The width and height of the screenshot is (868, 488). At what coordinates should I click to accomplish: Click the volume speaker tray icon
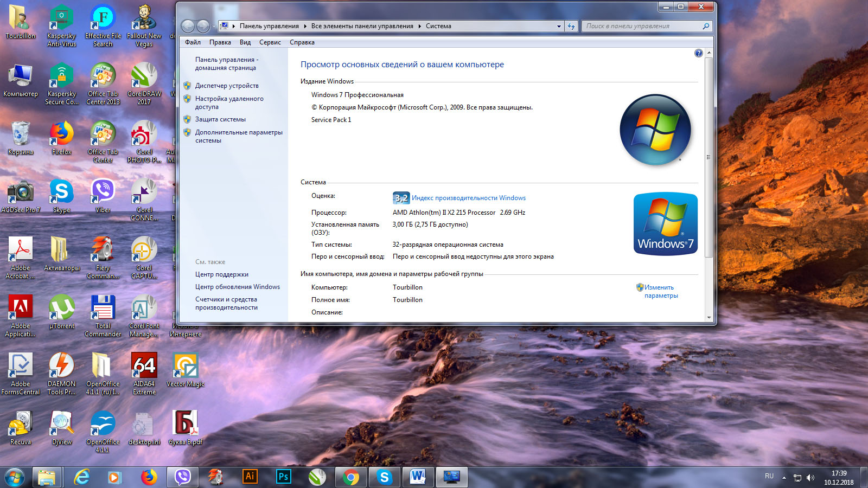[810, 478]
